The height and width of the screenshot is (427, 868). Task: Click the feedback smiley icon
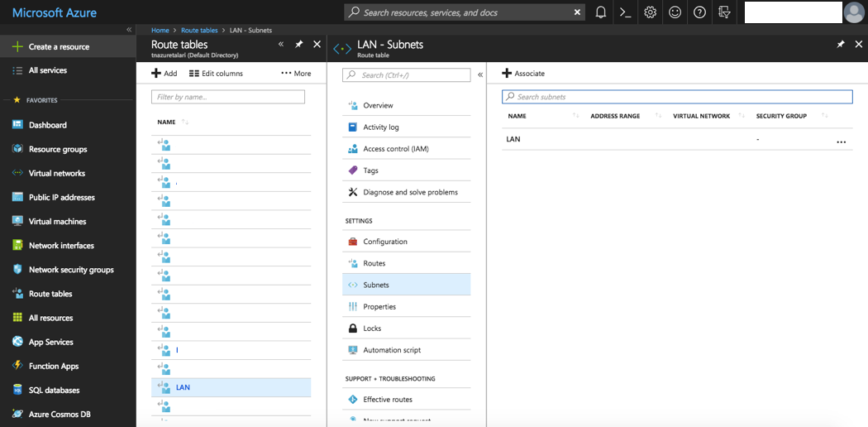pos(675,12)
